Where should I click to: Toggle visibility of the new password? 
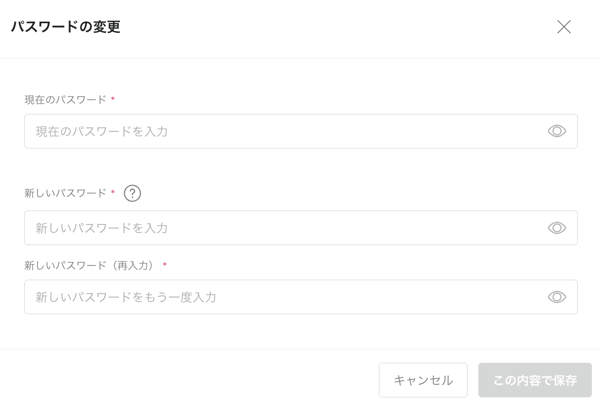tap(557, 228)
